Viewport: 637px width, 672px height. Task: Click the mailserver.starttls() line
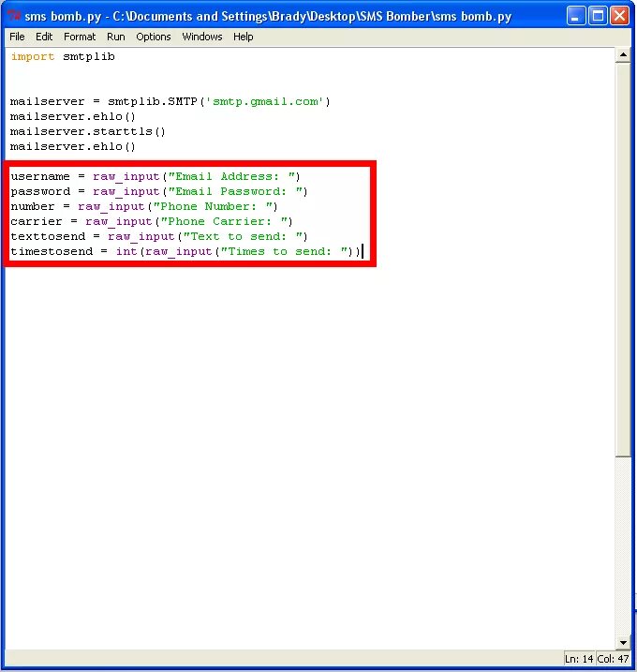point(88,131)
